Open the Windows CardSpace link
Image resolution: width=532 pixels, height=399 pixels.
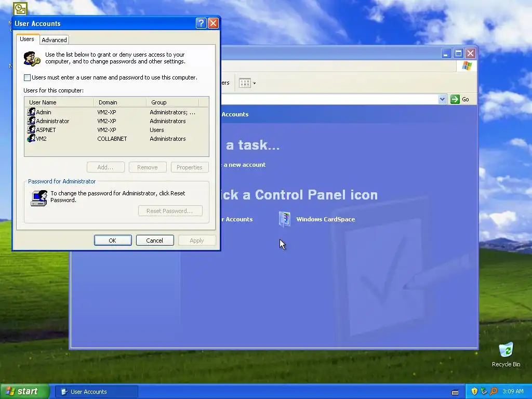pyautogui.click(x=326, y=219)
